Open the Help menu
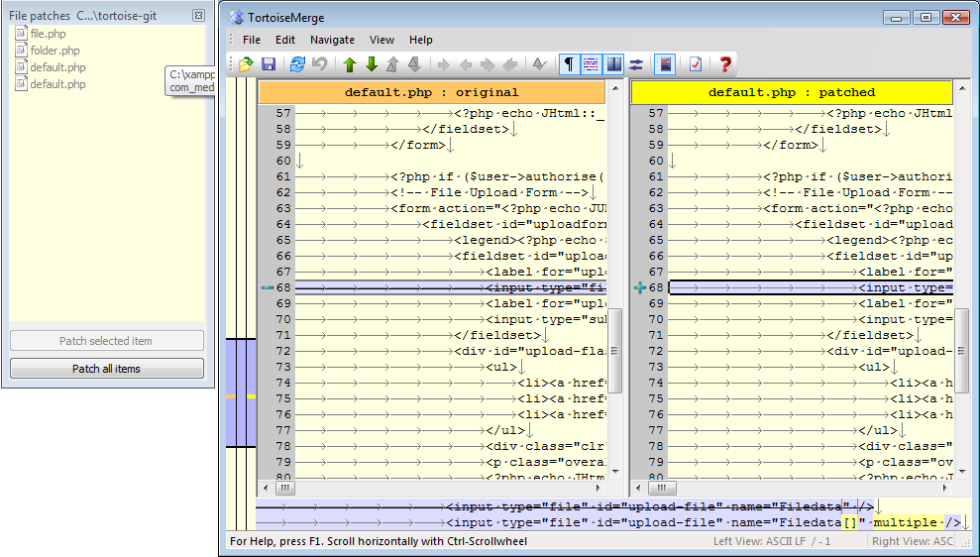Image resolution: width=980 pixels, height=557 pixels. (420, 40)
